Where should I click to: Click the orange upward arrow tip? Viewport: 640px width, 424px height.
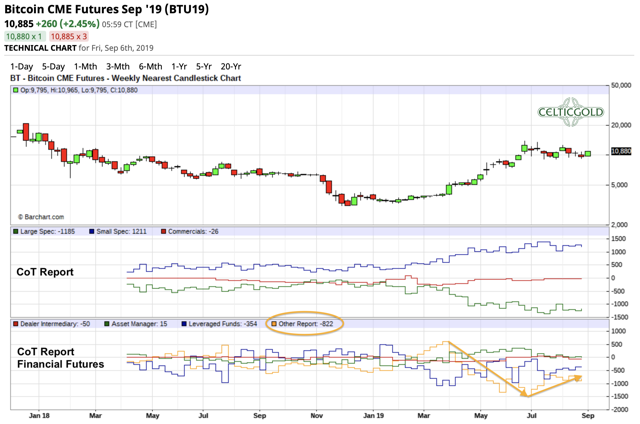pyautogui.click(x=581, y=377)
